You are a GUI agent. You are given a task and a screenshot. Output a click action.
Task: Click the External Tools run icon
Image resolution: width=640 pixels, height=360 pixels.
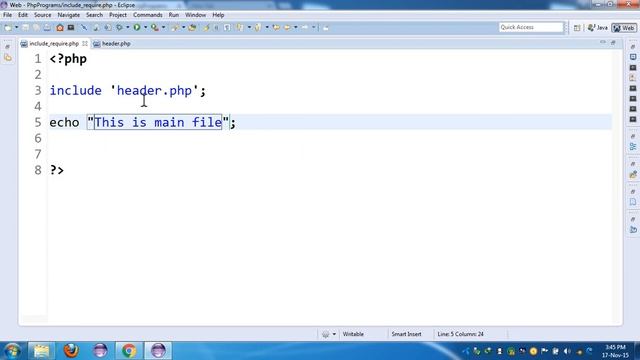155,27
